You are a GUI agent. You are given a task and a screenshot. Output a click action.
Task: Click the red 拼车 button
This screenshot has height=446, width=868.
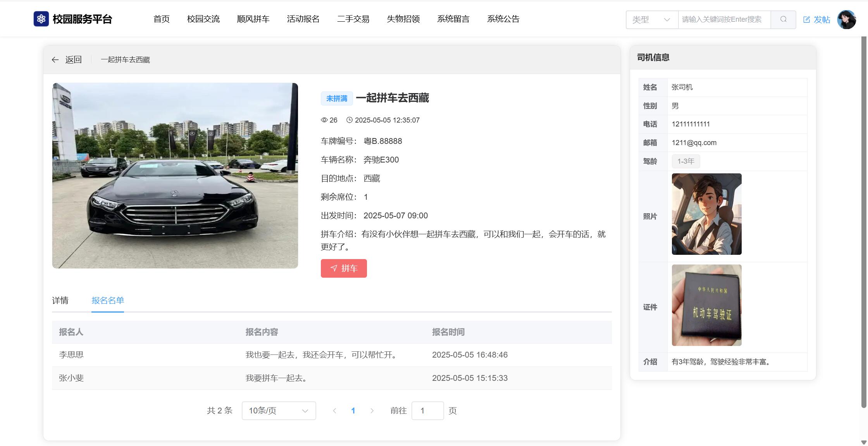click(x=344, y=268)
